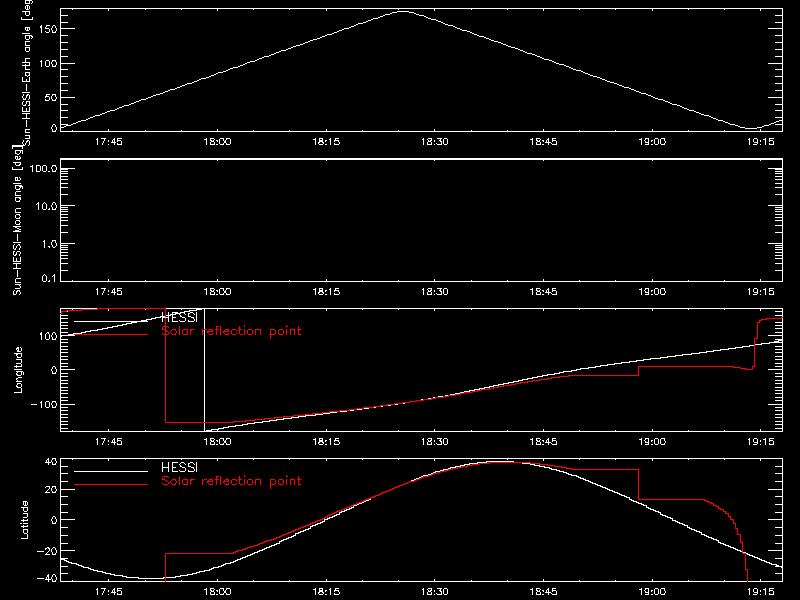
Task: Click the HESSI legend label in Longitude plot
Action: click(x=179, y=317)
